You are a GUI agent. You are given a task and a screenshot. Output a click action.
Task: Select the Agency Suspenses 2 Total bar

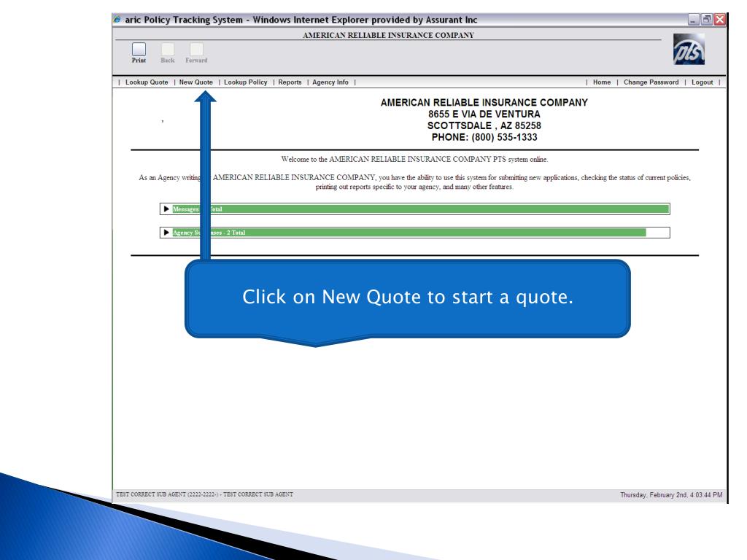[x=409, y=233]
